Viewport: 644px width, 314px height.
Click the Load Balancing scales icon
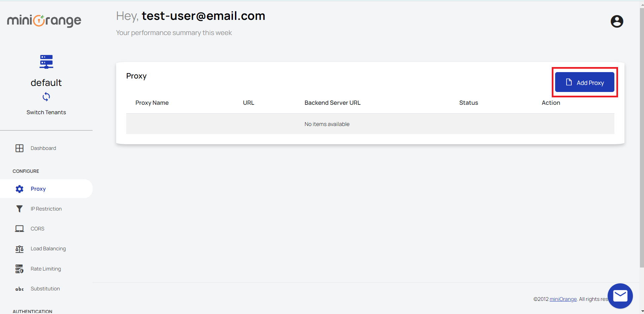20,249
